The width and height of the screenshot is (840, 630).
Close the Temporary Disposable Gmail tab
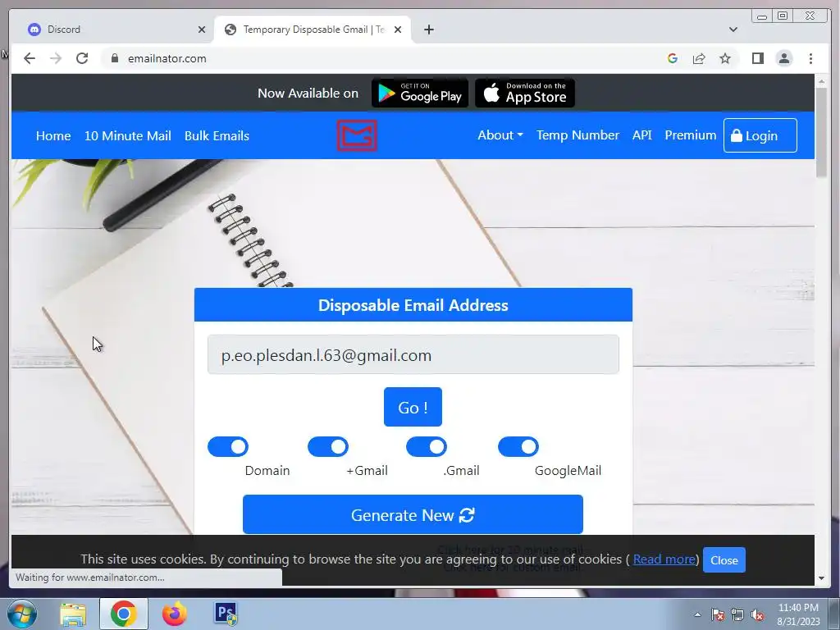point(398,30)
